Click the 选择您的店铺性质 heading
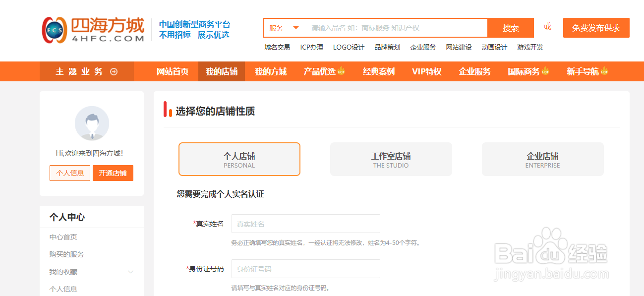This screenshot has height=296, width=644. click(215, 112)
